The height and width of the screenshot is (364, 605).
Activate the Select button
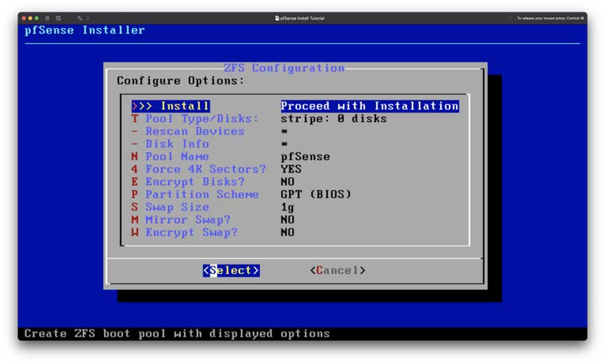pos(231,271)
